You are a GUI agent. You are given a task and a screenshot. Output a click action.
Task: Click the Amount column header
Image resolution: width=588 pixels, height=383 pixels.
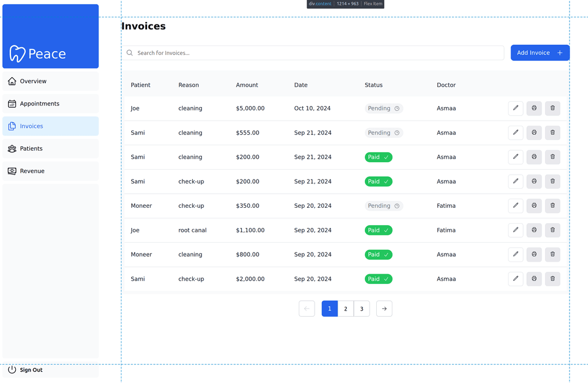(247, 85)
